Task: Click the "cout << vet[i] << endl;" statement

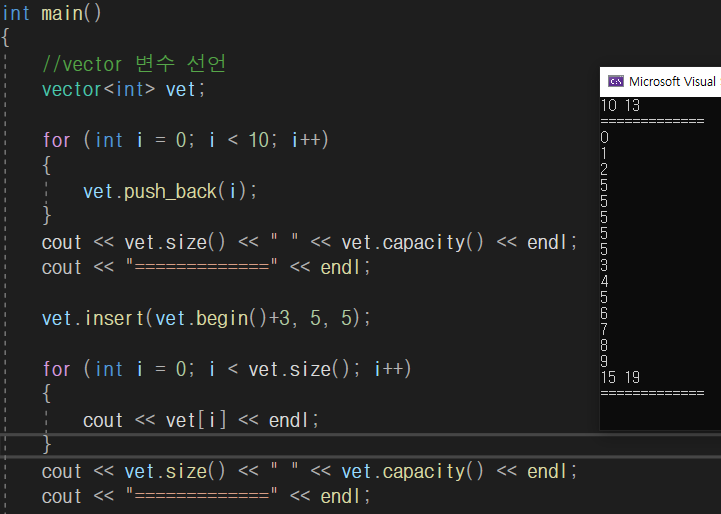Action: 200,420
